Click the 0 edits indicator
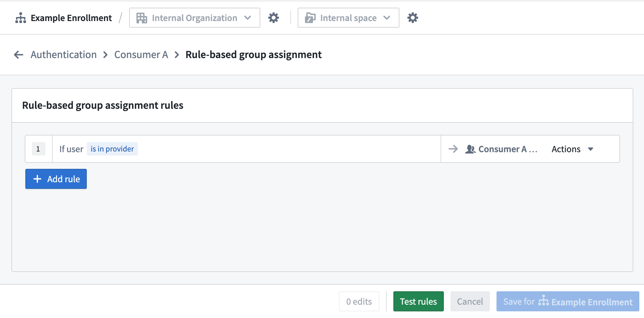Viewport: 644px width, 318px height. pos(359,302)
